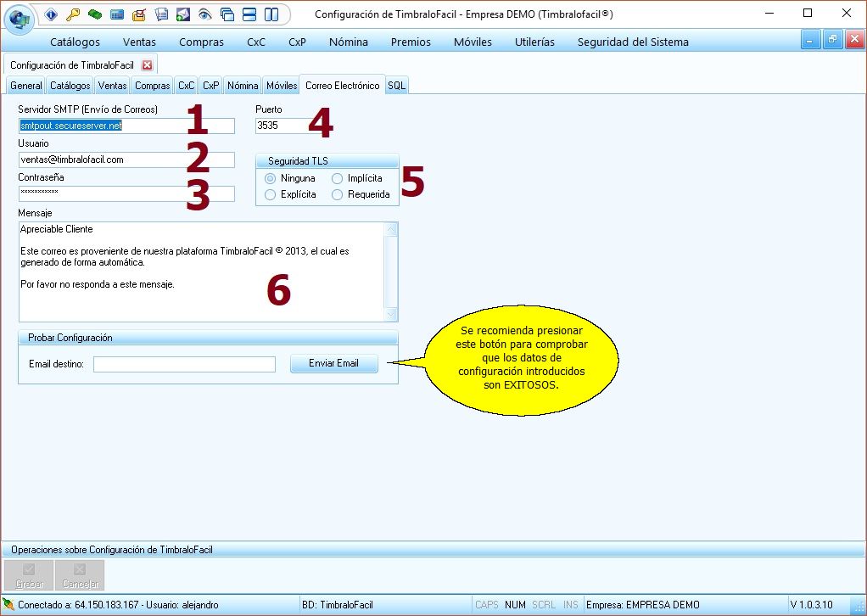
Task: Switch to the General configuration tab
Action: [26, 86]
